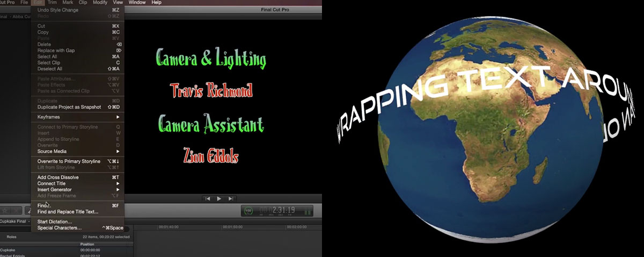Viewport: 644px width, 257px height.
Task: Choose Cut from the Edit menu
Action: pyautogui.click(x=78, y=26)
